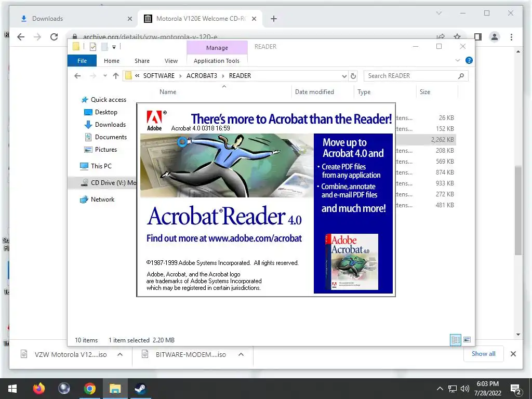Screen dimensions: 532x399
Task: Sort files by the Size column
Action: pos(425,92)
